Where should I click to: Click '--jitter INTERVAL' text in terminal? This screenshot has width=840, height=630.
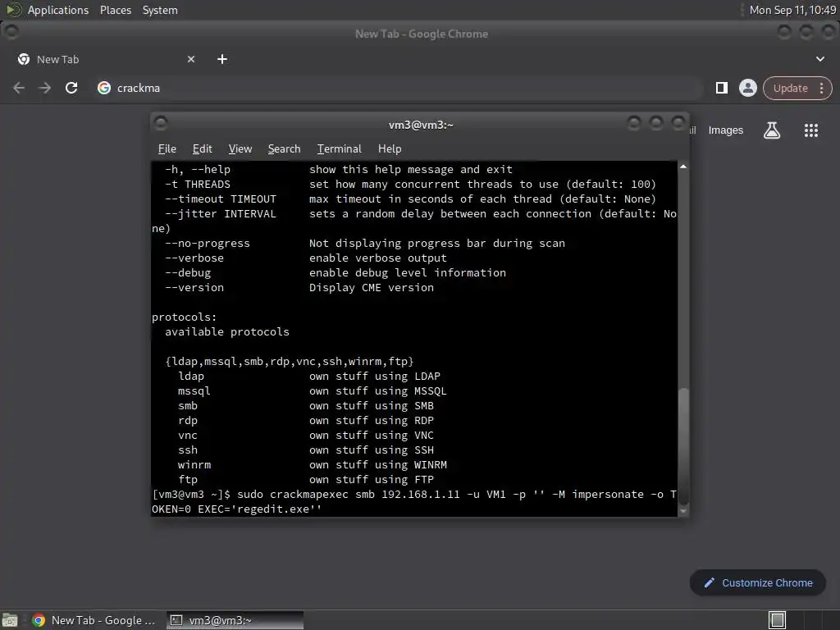coord(220,214)
